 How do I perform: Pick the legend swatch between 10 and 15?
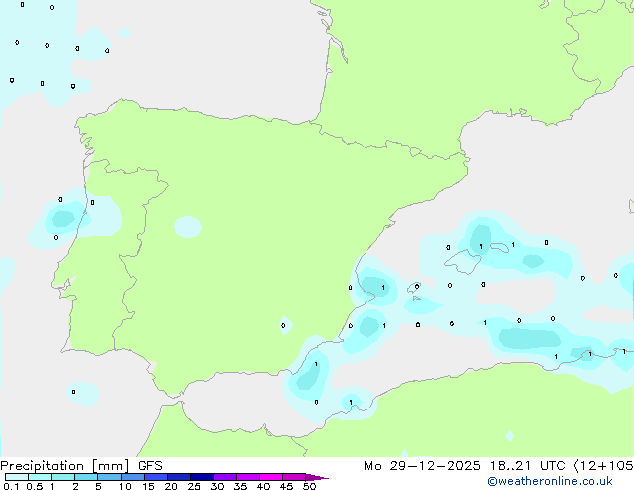tap(133, 477)
